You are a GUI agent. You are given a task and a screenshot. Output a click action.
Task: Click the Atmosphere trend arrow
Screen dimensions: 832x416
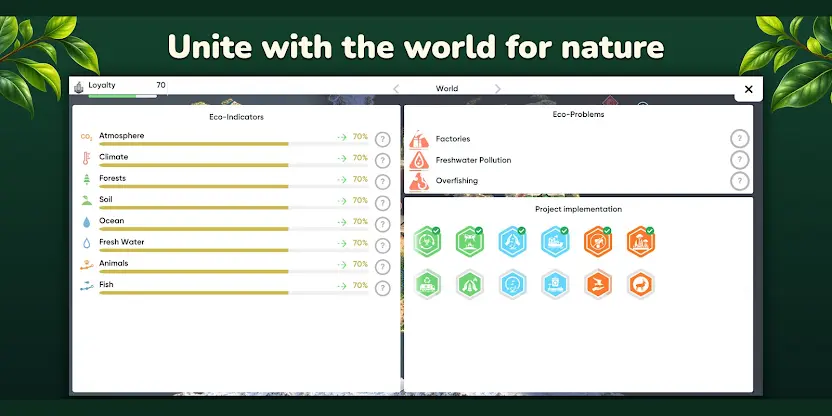342,137
